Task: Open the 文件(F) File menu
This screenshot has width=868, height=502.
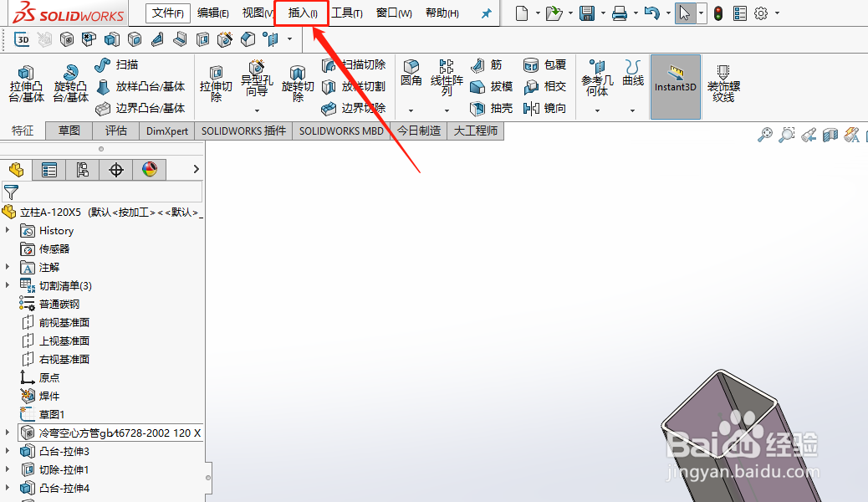Action: 168,13
